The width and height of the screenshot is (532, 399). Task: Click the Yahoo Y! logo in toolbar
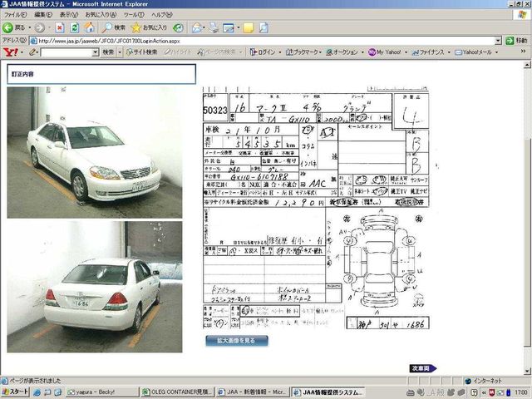[11, 52]
